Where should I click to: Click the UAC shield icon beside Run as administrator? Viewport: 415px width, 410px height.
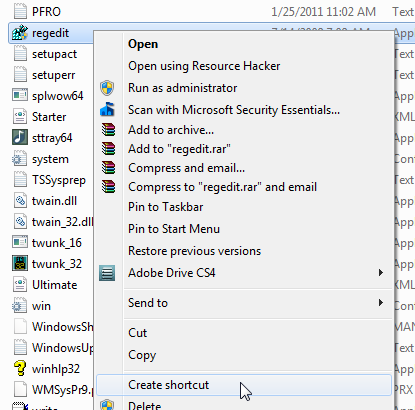107,88
